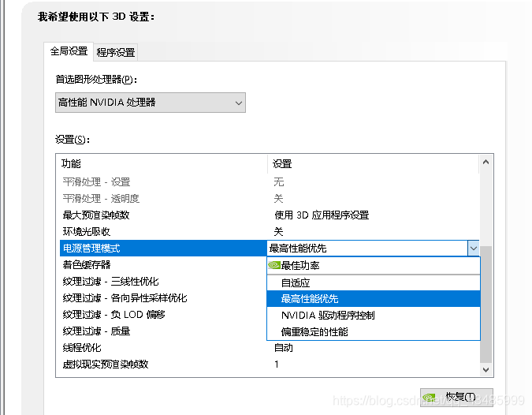Image resolution: width=532 pixels, height=415 pixels.
Task: Click the settings list scrollbar thumb
Action: pos(485,305)
